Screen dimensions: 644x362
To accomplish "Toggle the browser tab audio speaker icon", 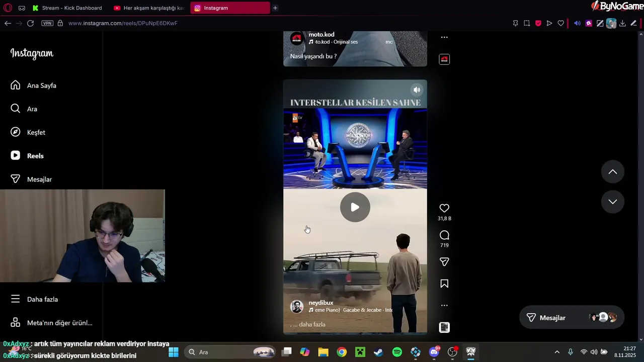I will (x=577, y=23).
